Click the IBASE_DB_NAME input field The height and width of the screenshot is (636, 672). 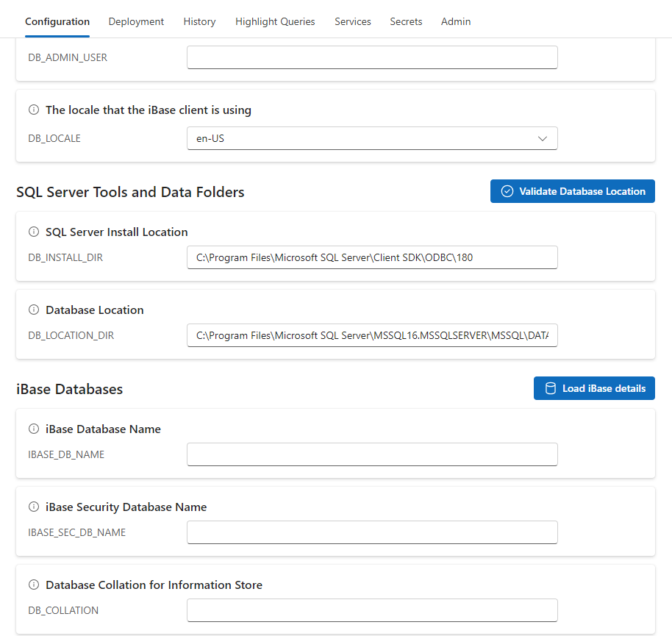click(372, 454)
